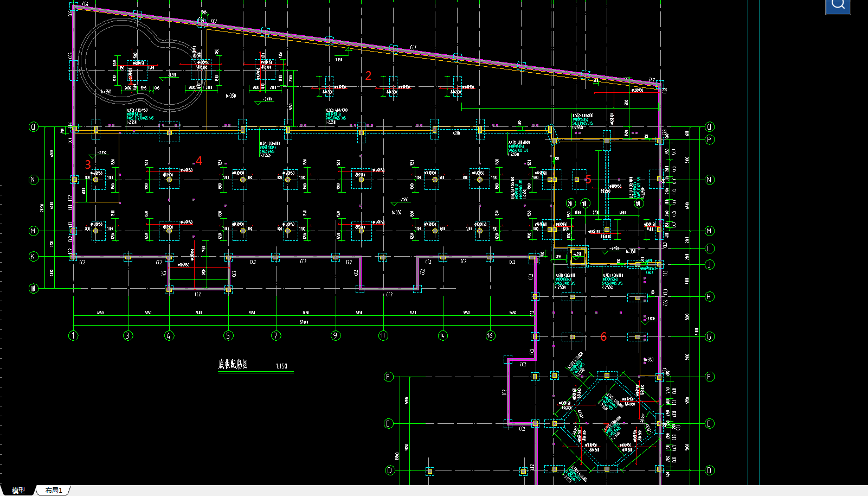The height and width of the screenshot is (496, 868).
Task: Click grid axis bubble 7
Action: pyautogui.click(x=276, y=335)
